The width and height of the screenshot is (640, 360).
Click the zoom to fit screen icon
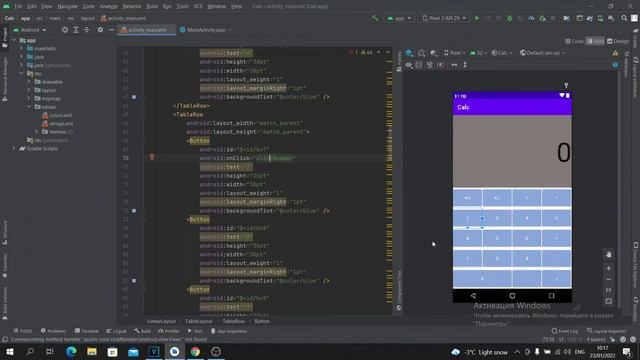[x=609, y=301]
